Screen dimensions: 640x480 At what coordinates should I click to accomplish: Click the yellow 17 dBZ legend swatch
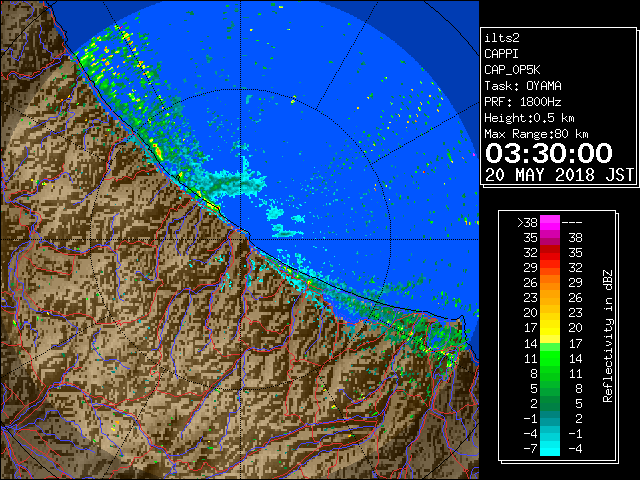(x=550, y=328)
